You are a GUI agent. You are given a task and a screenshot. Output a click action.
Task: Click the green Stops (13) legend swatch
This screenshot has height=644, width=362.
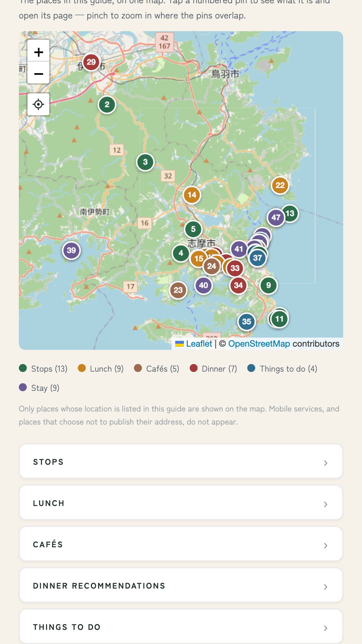tap(23, 368)
